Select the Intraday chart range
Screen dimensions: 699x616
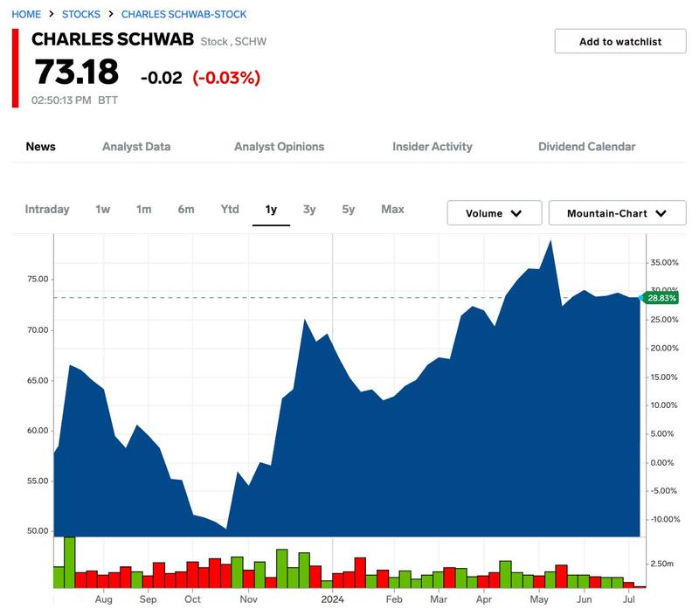coord(47,210)
